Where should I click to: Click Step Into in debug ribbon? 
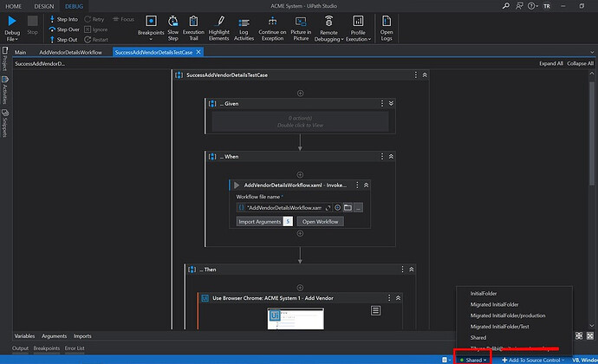pos(63,19)
